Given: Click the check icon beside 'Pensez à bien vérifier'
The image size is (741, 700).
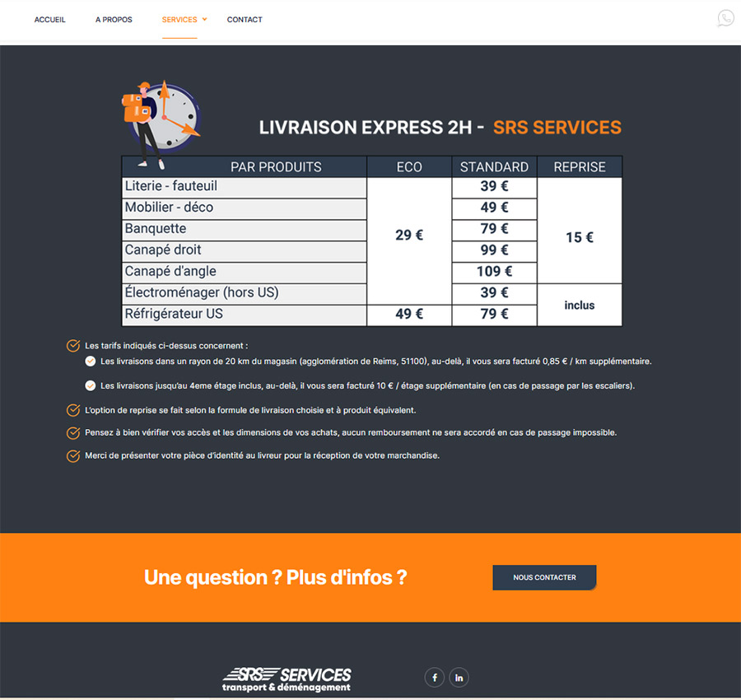Looking at the screenshot, I should point(73,432).
